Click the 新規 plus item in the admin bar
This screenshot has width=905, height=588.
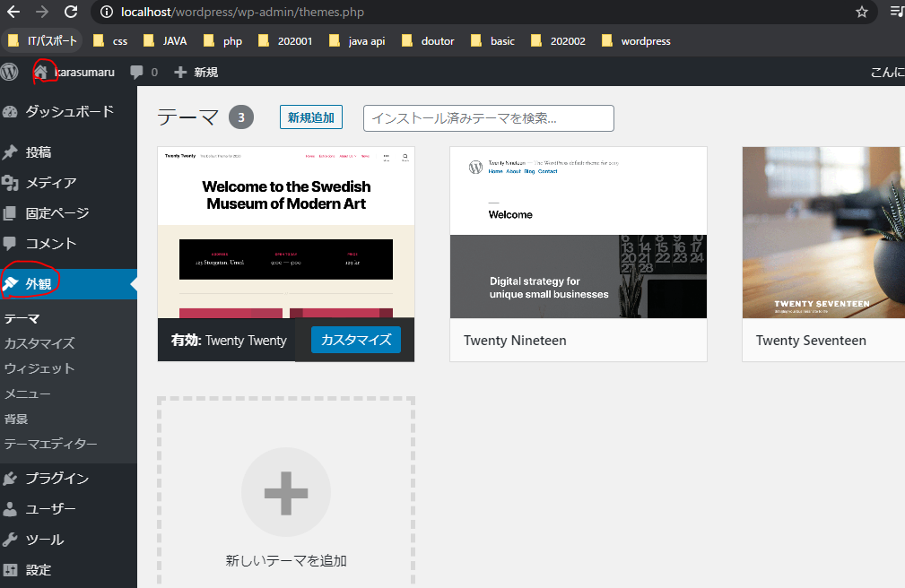click(x=196, y=72)
